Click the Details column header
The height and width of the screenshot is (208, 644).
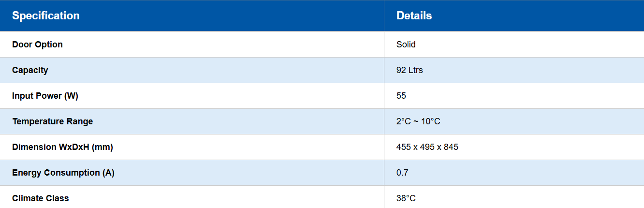(414, 16)
